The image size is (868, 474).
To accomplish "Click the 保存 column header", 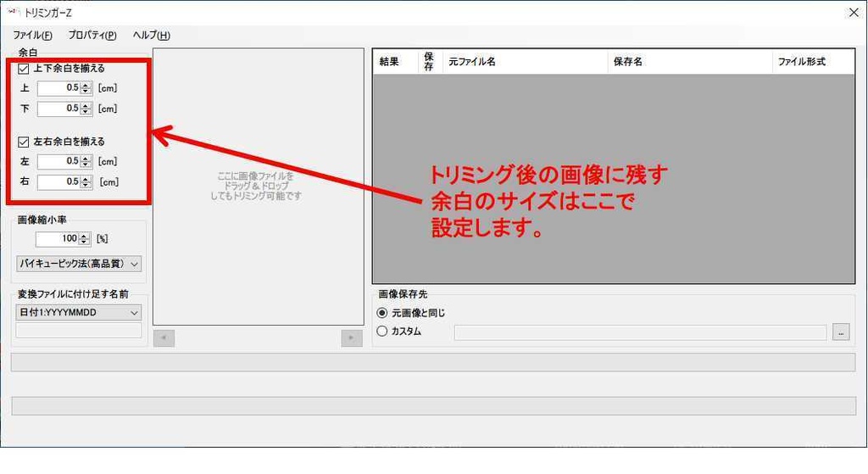I will 430,61.
